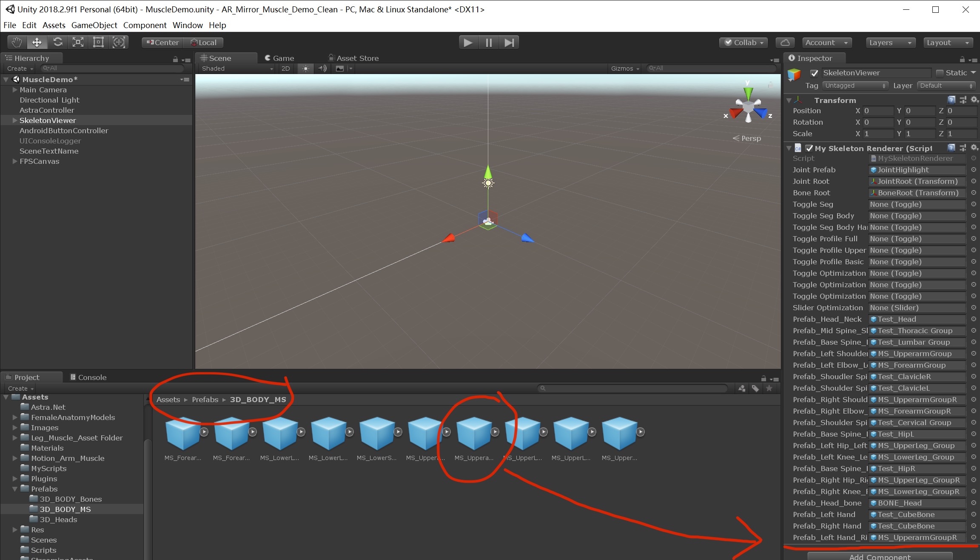
Task: Open the Tag dropdown in the Inspector
Action: pyautogui.click(x=855, y=86)
